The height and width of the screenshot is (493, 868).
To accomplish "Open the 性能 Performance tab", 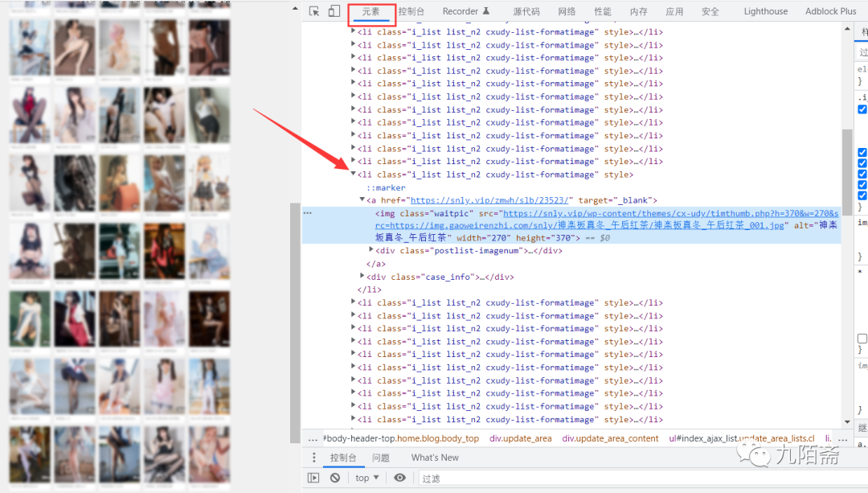I will tap(603, 11).
